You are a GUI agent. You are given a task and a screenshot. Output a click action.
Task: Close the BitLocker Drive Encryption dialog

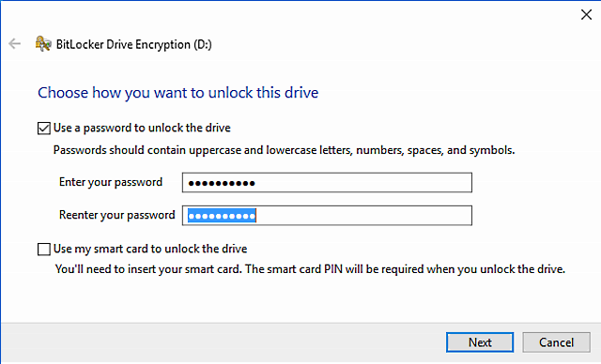tap(586, 15)
